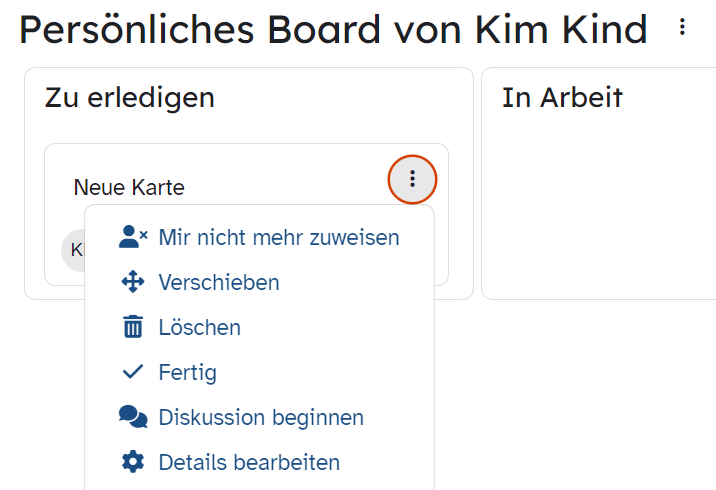716x490 pixels.
Task: Click the speech bubbles discussion icon
Action: tap(133, 416)
